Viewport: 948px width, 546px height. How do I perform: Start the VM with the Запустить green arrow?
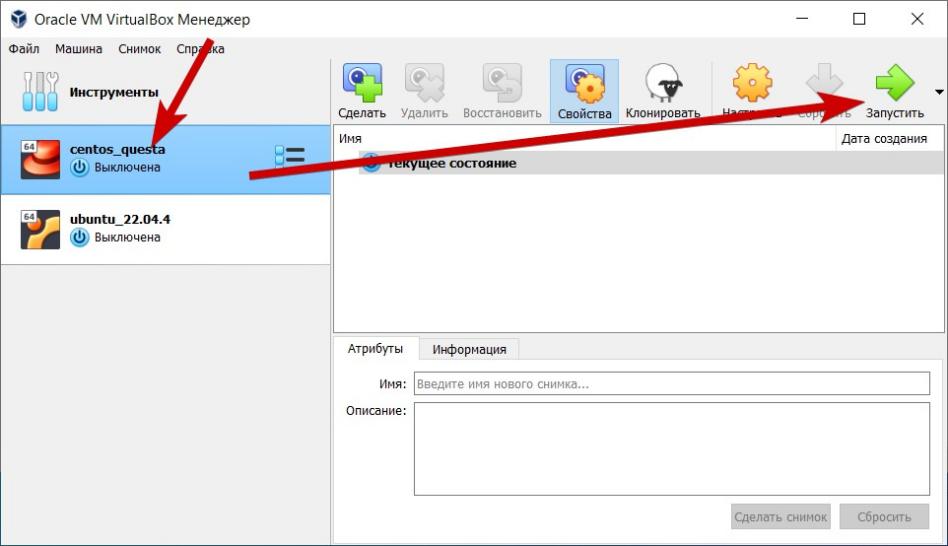(x=894, y=83)
